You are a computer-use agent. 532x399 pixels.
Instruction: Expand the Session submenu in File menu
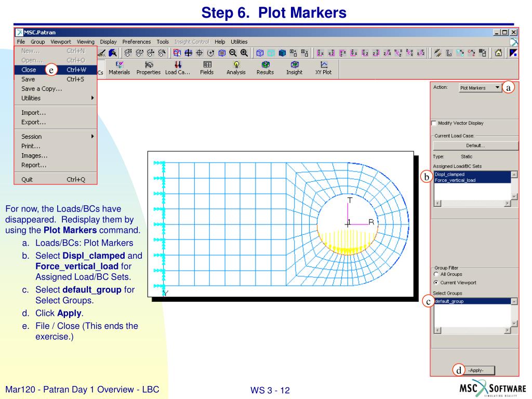click(55, 137)
